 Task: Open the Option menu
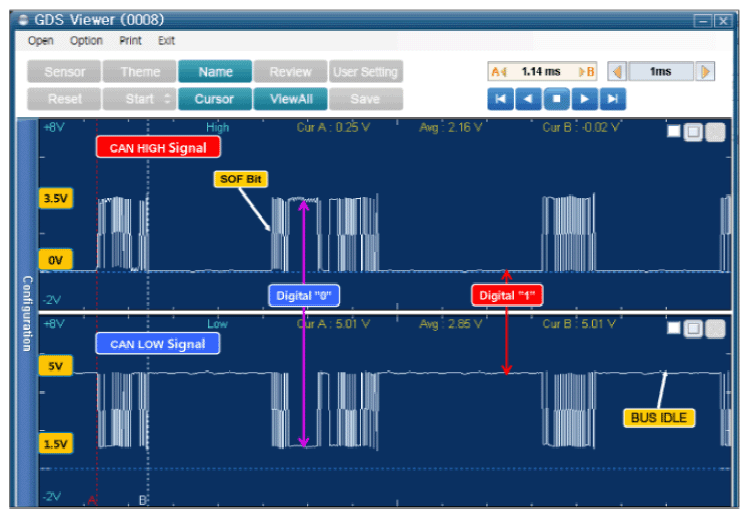(x=86, y=41)
